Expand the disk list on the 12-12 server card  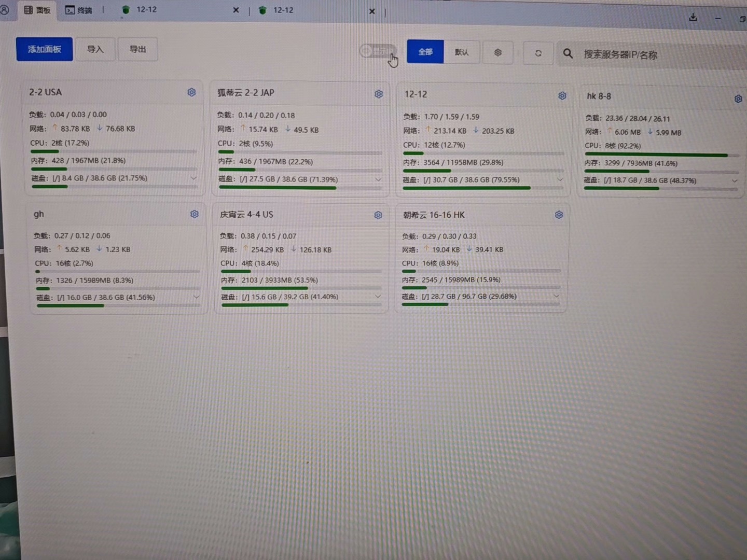tap(560, 180)
